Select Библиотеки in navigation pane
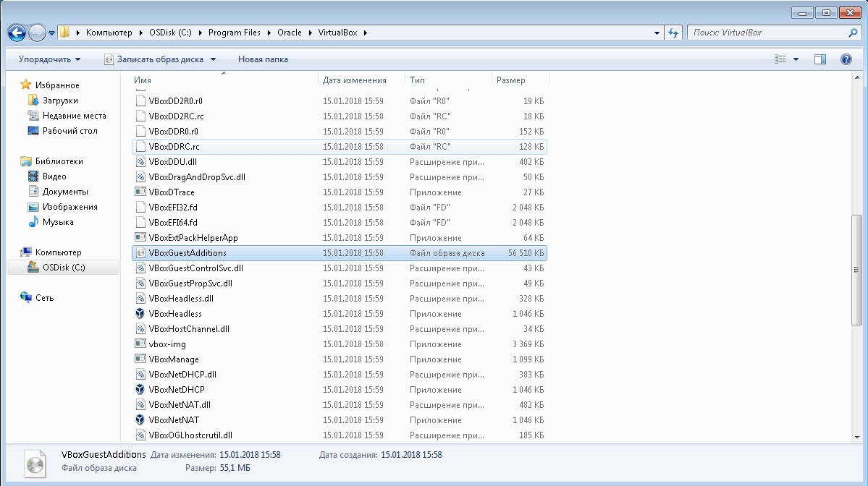This screenshot has width=868, height=486. pos(59,161)
